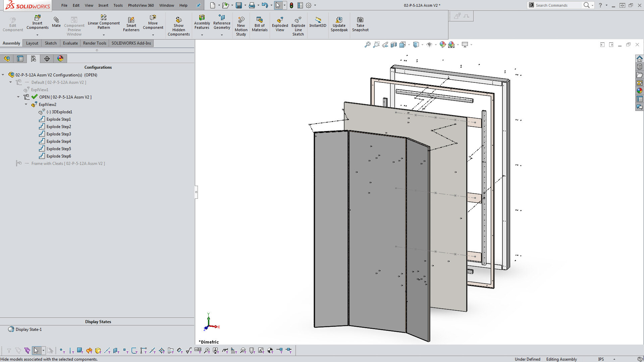Expand Insert Components dropdown arrow

click(x=37, y=35)
